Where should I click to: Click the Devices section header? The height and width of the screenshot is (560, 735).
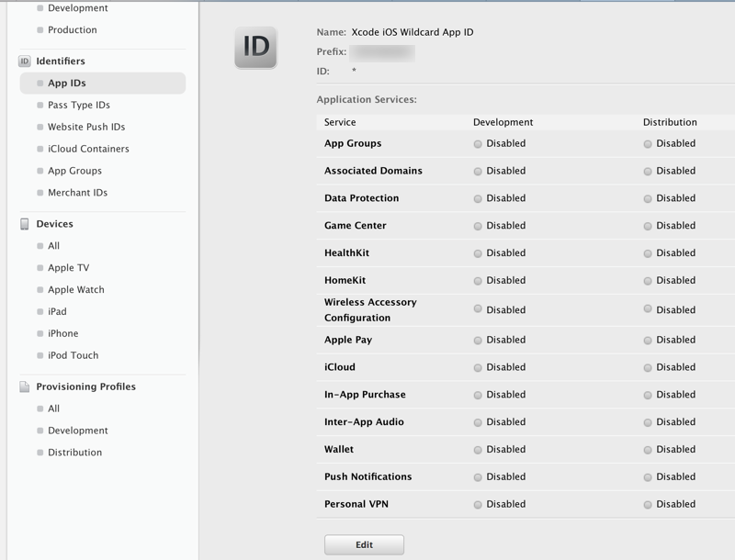[x=54, y=224]
